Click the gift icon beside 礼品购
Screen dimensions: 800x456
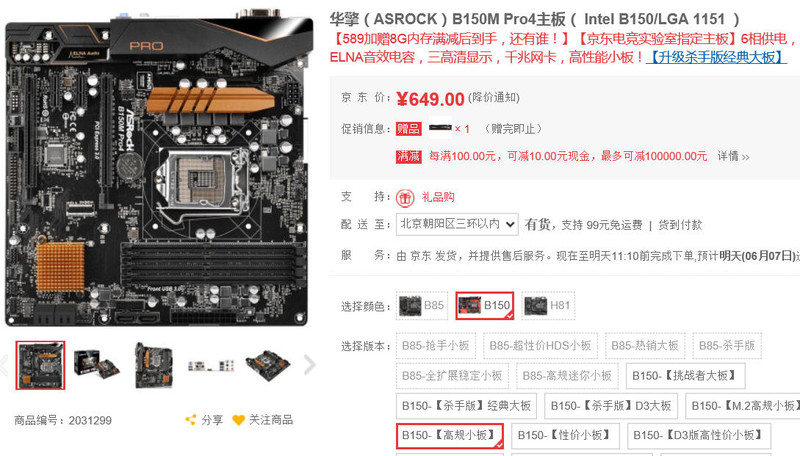[x=405, y=198]
